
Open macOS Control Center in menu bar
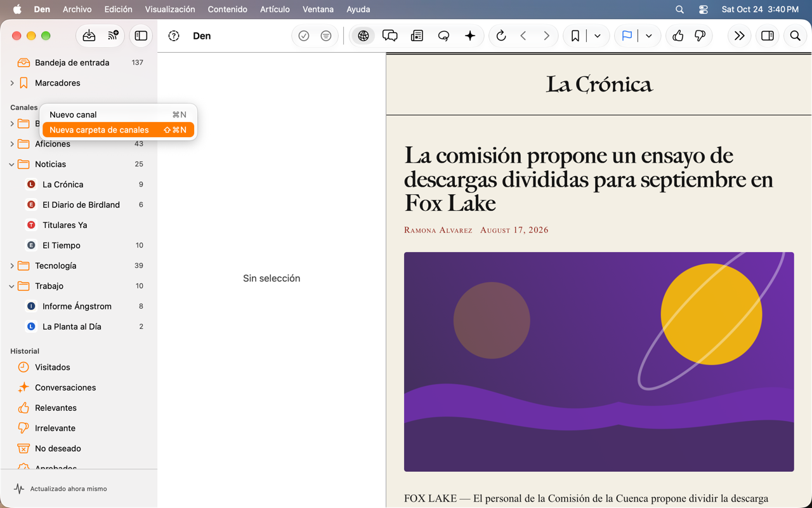(x=703, y=10)
